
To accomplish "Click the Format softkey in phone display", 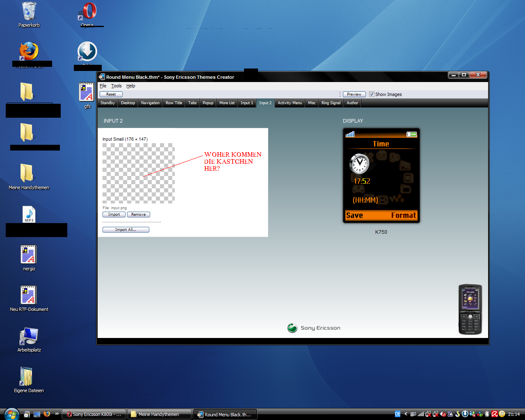I will click(404, 215).
